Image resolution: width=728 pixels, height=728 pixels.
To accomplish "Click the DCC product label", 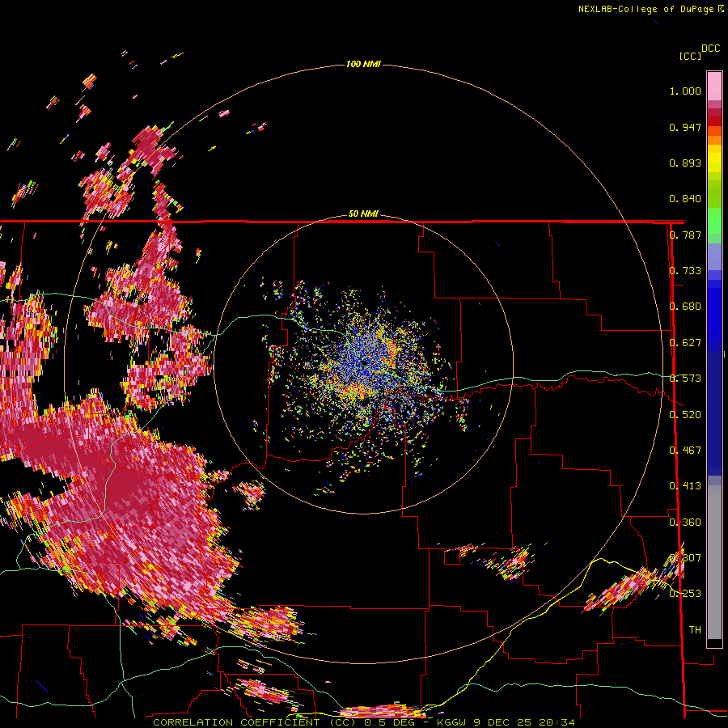I will click(710, 49).
